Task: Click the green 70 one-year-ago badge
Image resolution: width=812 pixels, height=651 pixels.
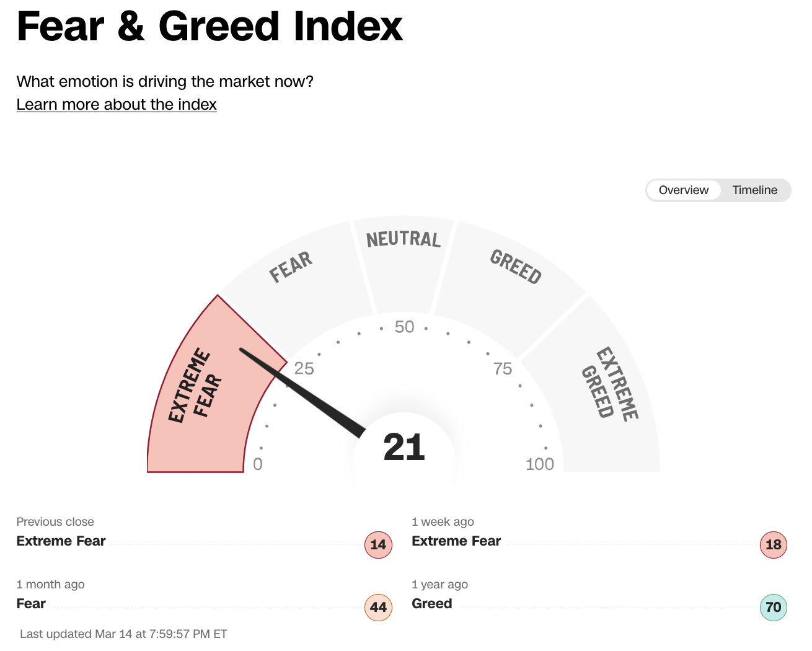Action: pos(773,608)
